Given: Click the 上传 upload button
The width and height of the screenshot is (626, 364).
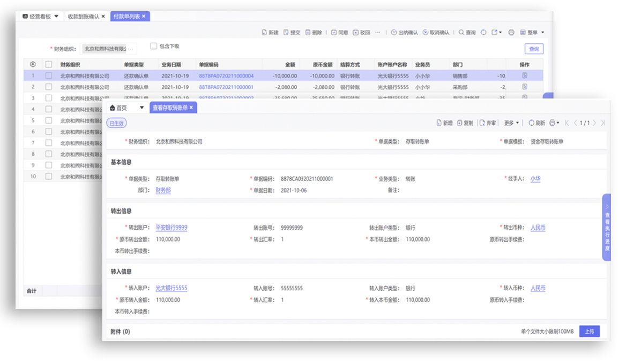Looking at the screenshot, I should click(589, 331).
